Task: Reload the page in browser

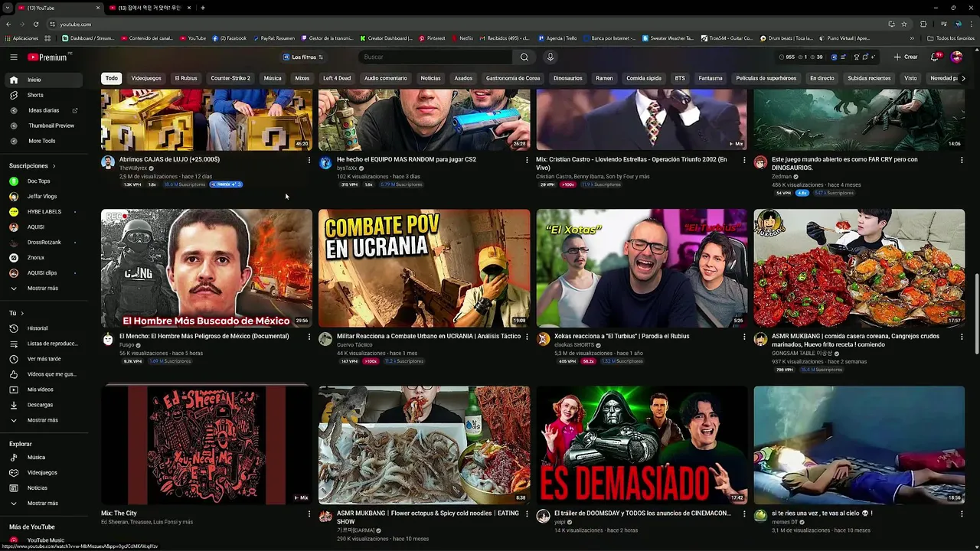Action: click(x=36, y=24)
